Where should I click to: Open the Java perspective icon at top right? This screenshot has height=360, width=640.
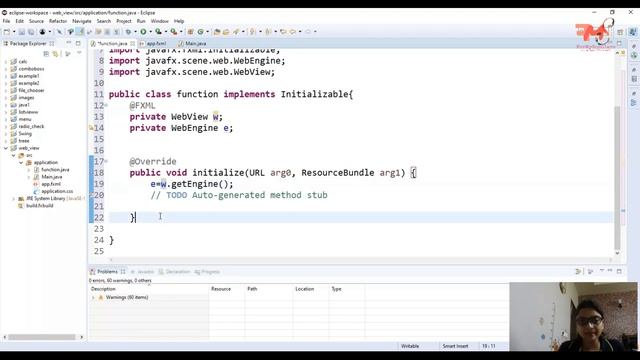633,32
